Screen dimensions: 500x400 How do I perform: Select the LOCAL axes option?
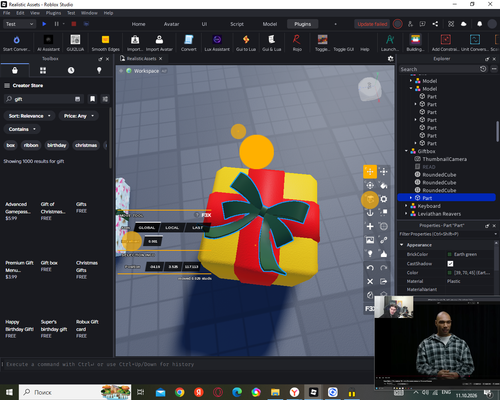[172, 228]
